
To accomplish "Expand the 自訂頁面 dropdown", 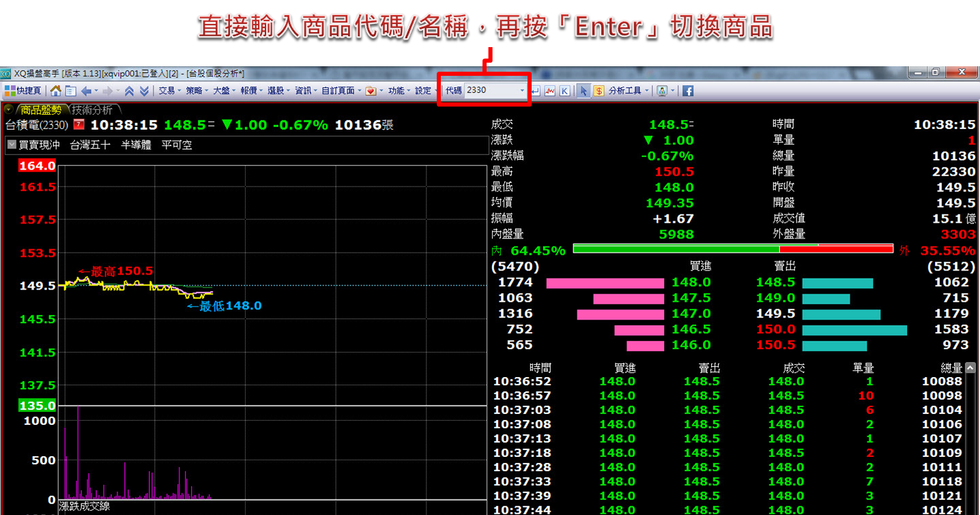I will (x=359, y=90).
